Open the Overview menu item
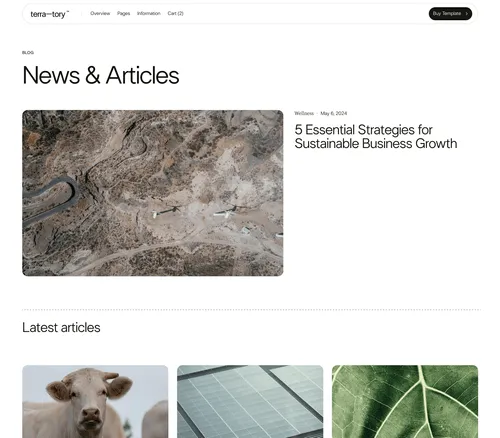The width and height of the screenshot is (500, 438). (x=100, y=13)
